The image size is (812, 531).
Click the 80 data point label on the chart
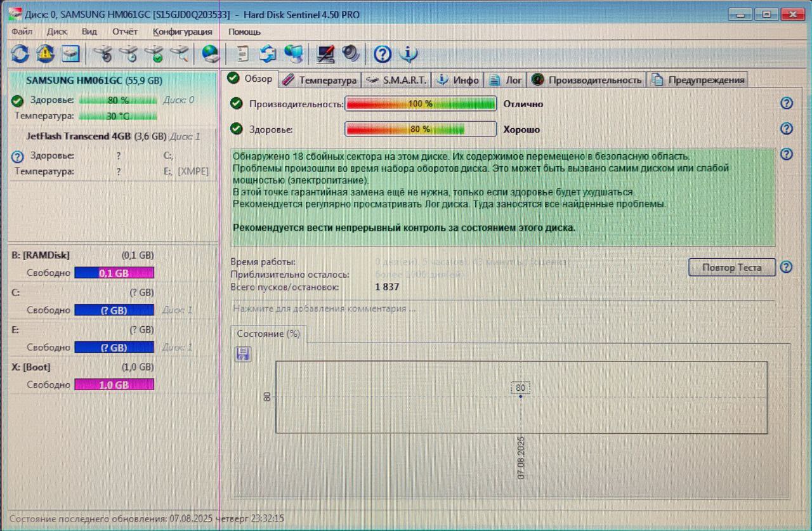521,388
